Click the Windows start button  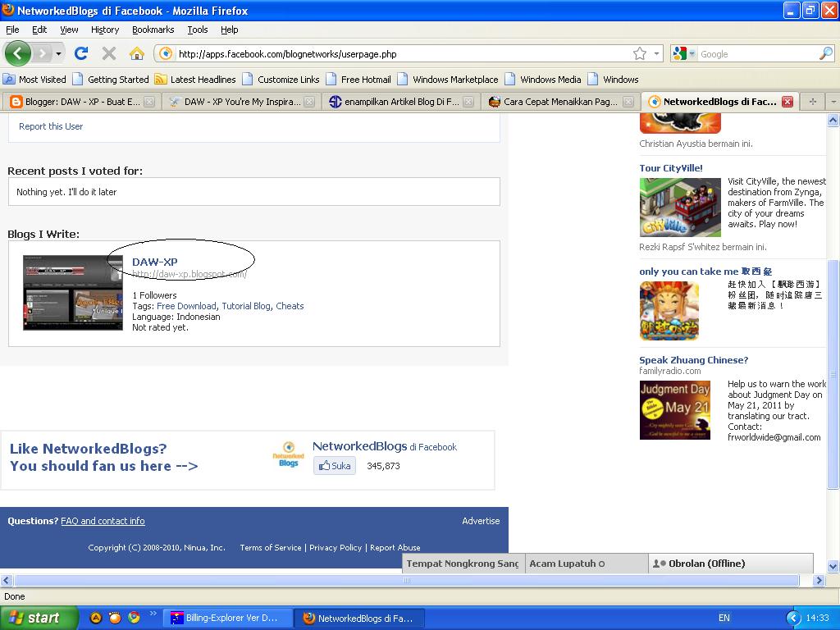(x=39, y=618)
